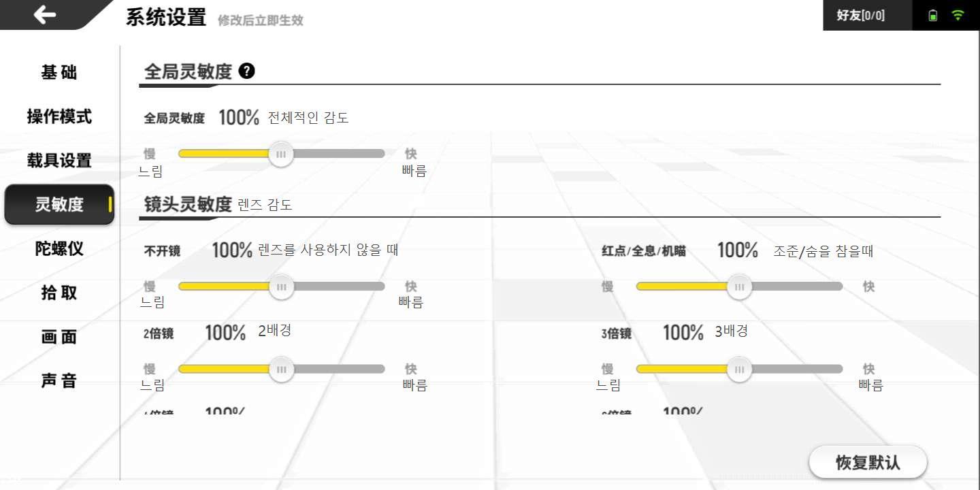
Task: Click the 全局灵敏度 slider handle
Action: [280, 154]
